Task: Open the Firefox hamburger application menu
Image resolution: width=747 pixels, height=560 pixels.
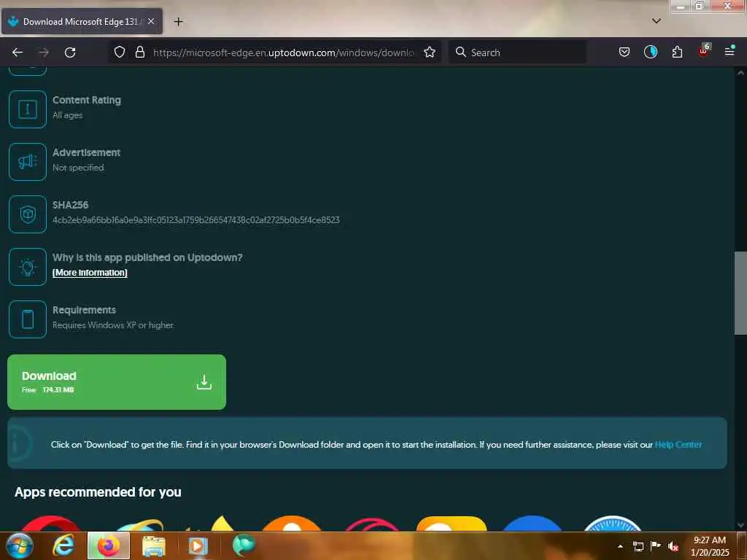Action: [x=729, y=51]
